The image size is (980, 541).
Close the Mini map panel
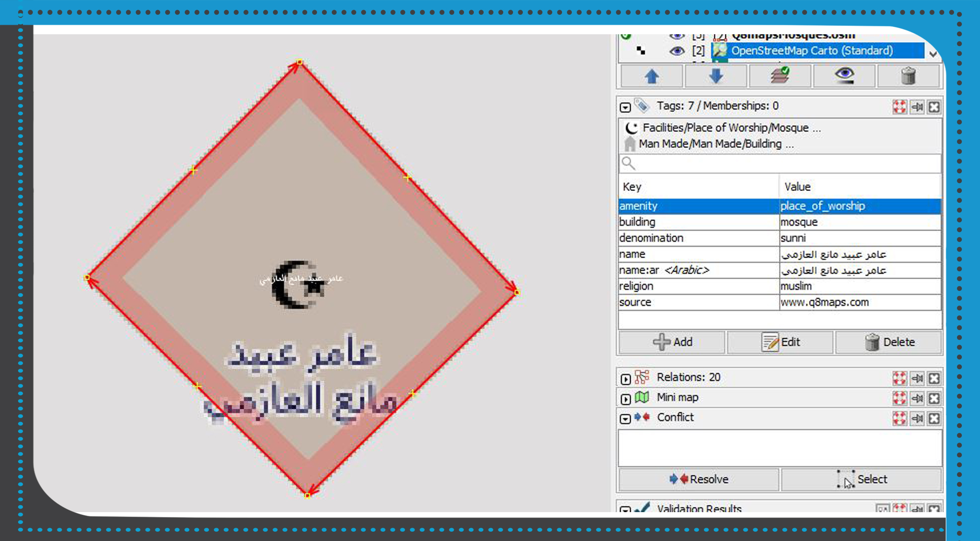point(934,398)
